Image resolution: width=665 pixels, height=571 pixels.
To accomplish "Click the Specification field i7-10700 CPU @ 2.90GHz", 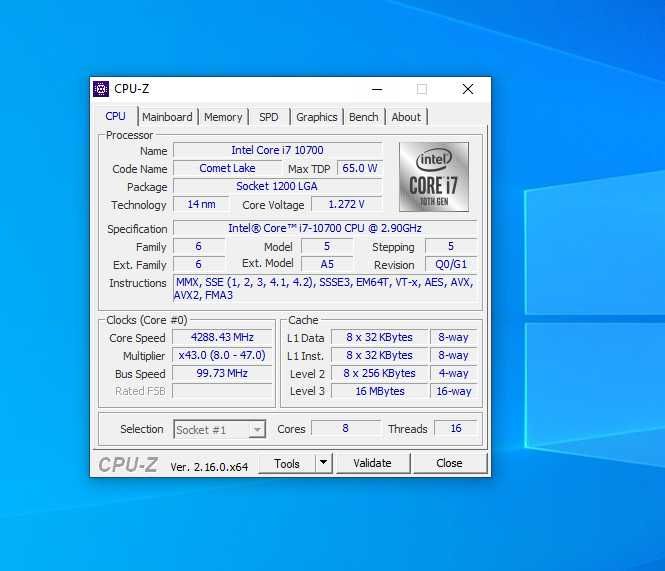I will [x=325, y=228].
